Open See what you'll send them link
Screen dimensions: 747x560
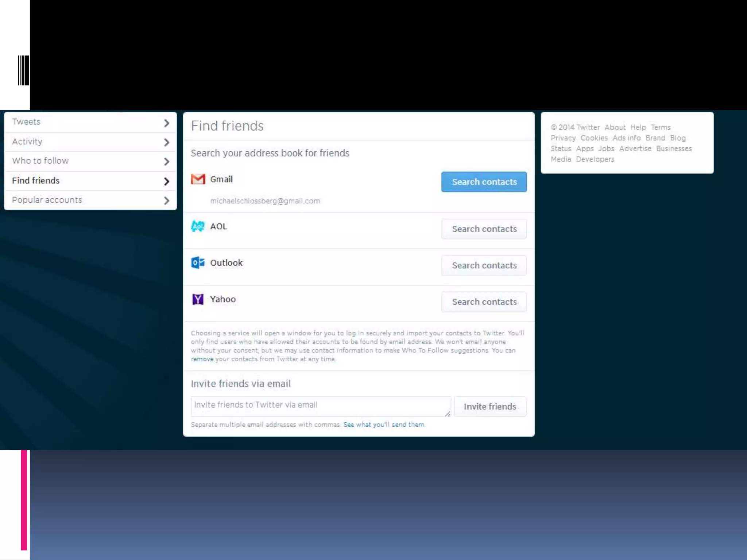(x=384, y=425)
